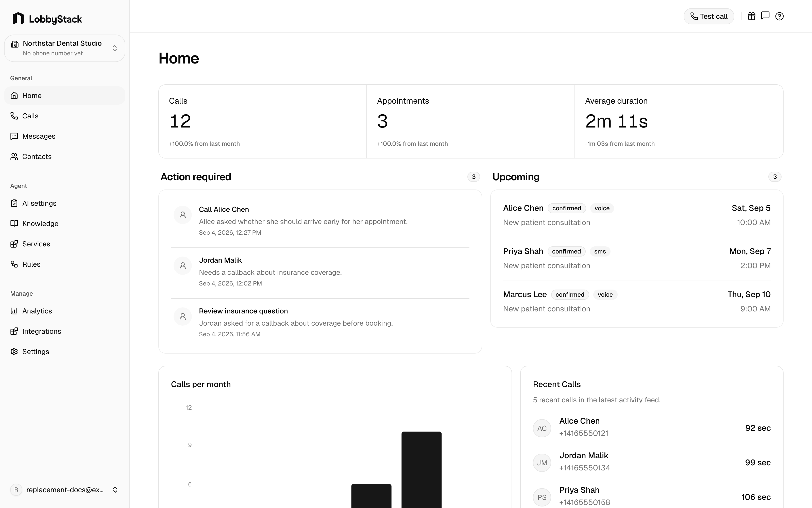Open the Call Alice Chen action title
Viewport: 812px width, 508px height.
pyautogui.click(x=224, y=209)
